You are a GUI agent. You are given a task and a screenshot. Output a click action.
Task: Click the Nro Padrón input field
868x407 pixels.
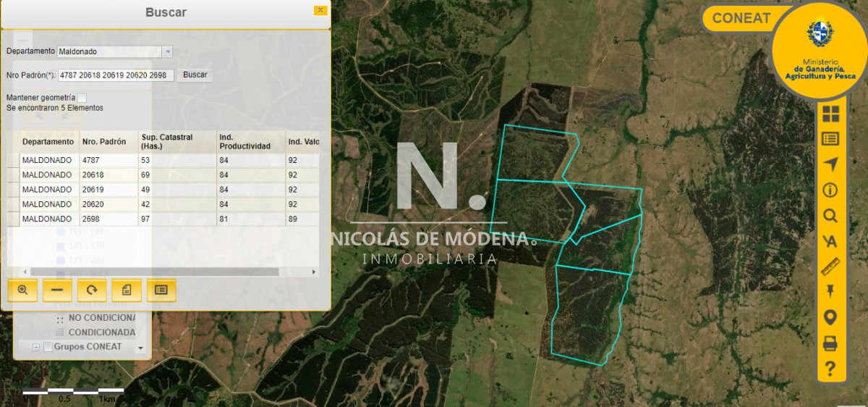coord(116,75)
